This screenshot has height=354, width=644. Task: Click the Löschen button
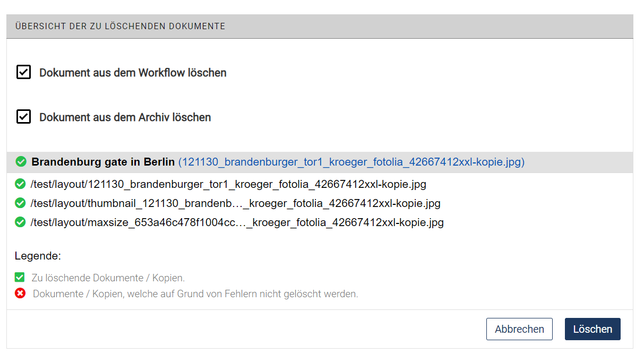pyautogui.click(x=593, y=329)
